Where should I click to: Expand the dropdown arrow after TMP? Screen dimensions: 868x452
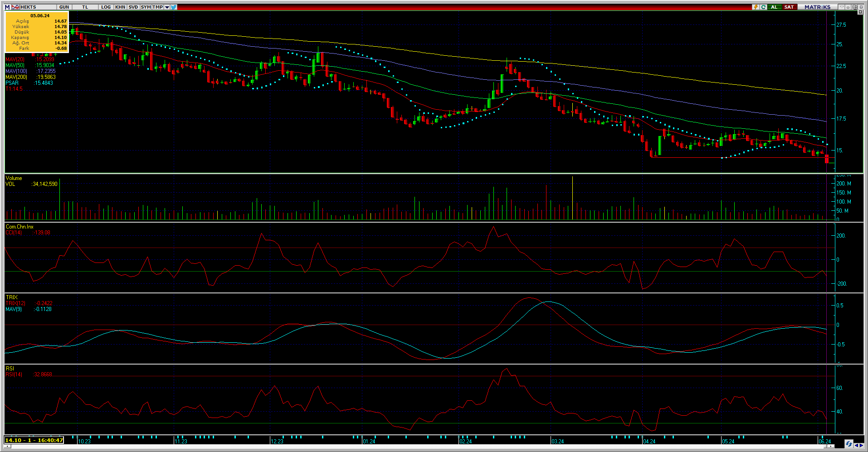[167, 7]
